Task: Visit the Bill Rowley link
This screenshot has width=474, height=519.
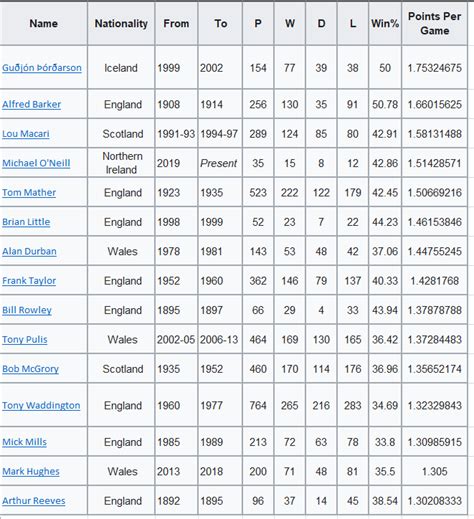Action: [x=27, y=310]
